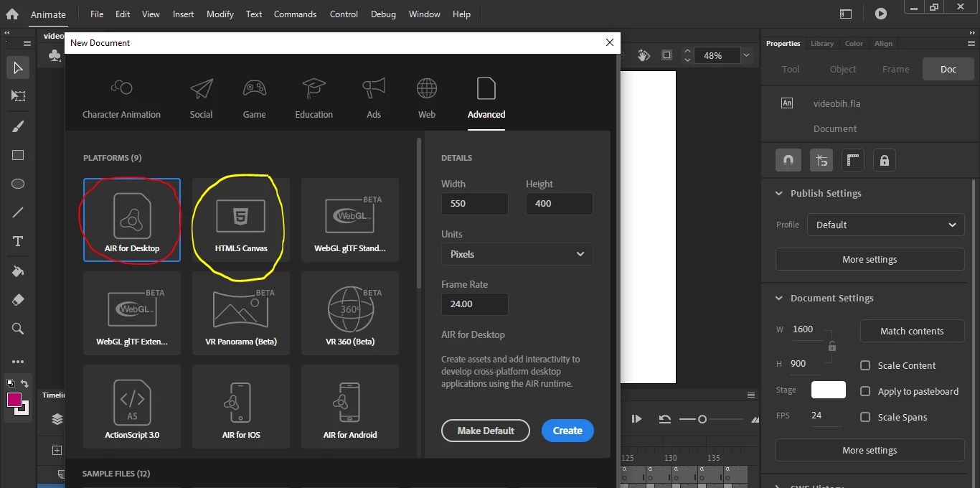This screenshot has height=488, width=980.
Task: Select the Eraser tool
Action: (x=18, y=300)
